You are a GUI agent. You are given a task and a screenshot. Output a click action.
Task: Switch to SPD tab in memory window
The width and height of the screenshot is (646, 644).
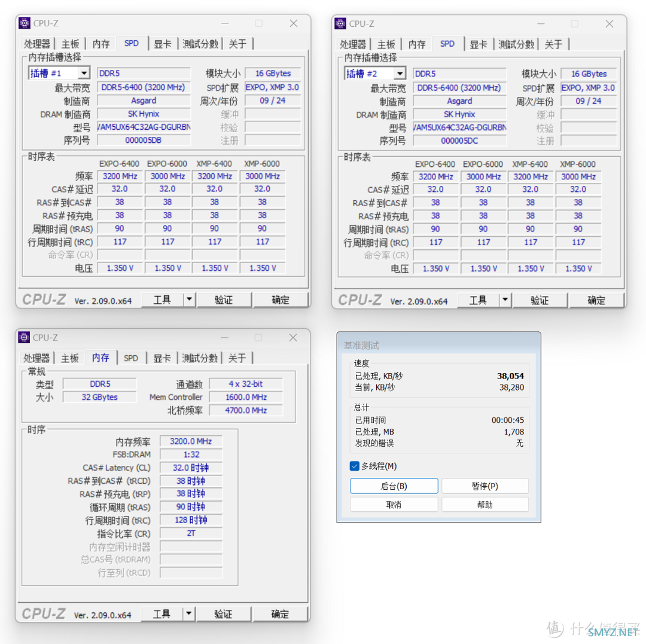131,358
